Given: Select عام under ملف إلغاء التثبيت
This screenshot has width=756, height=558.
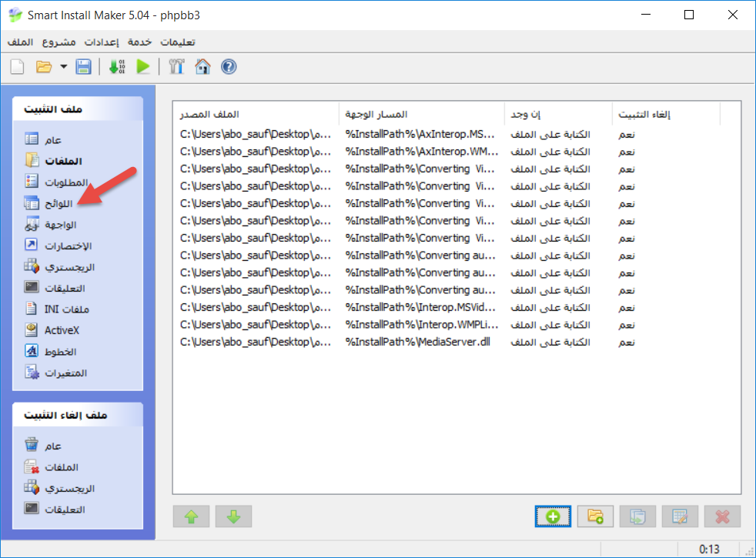Looking at the screenshot, I should (43, 445).
